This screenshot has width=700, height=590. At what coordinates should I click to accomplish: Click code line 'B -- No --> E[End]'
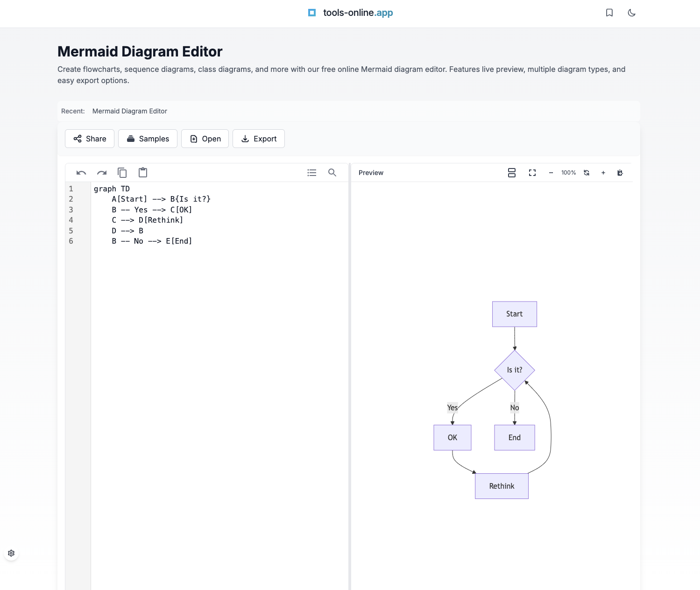point(152,241)
